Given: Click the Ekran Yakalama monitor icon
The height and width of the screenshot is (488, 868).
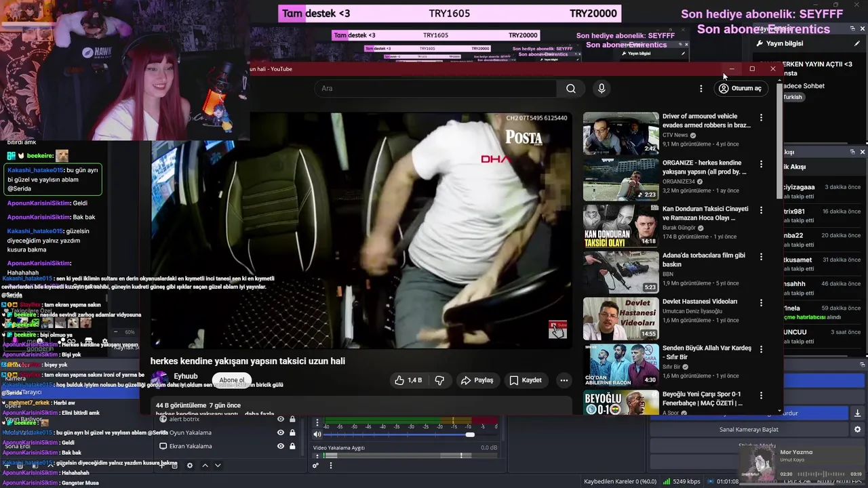Looking at the screenshot, I should (x=163, y=446).
